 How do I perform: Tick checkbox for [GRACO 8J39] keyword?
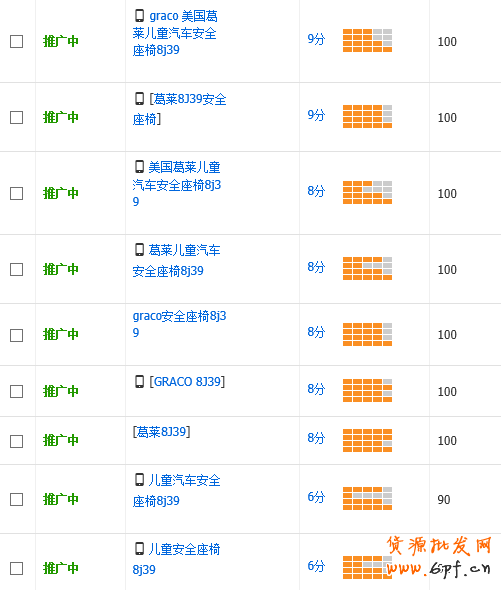[17, 391]
